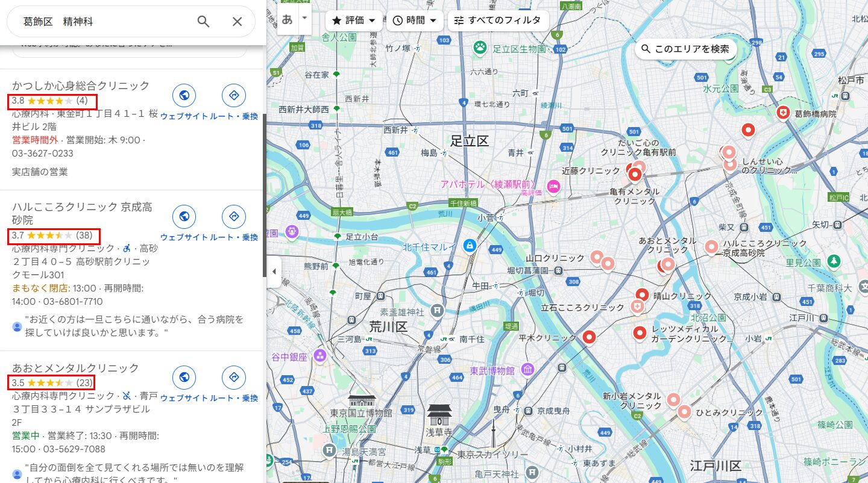Get directions to ハルこころクリニック 京成高砂院
The height and width of the screenshot is (483, 868).
[234, 216]
